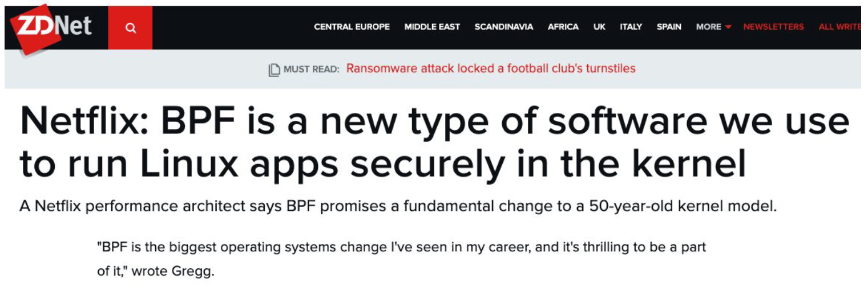This screenshot has height=290, width=868.
Task: Click the MUST READ label
Action: tap(311, 70)
